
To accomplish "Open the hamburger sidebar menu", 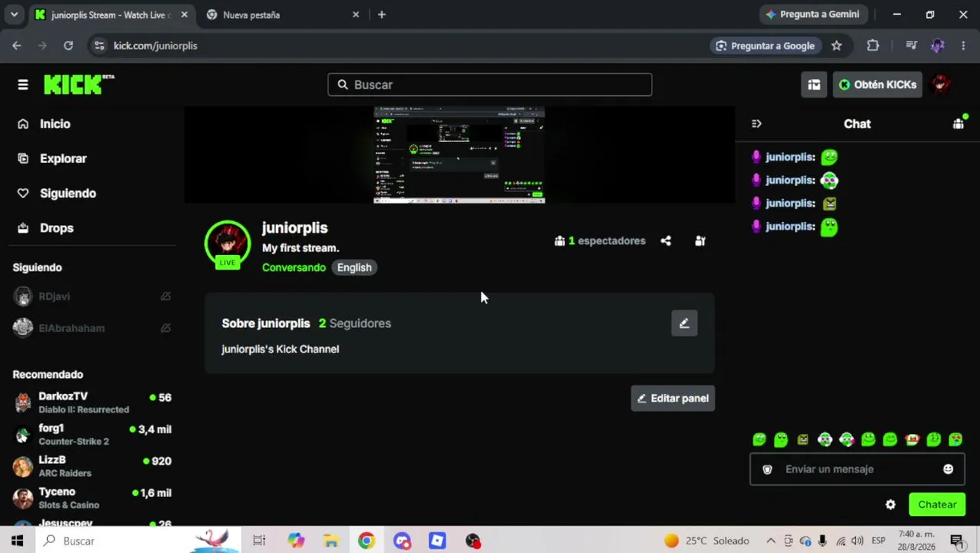I will tap(23, 84).
